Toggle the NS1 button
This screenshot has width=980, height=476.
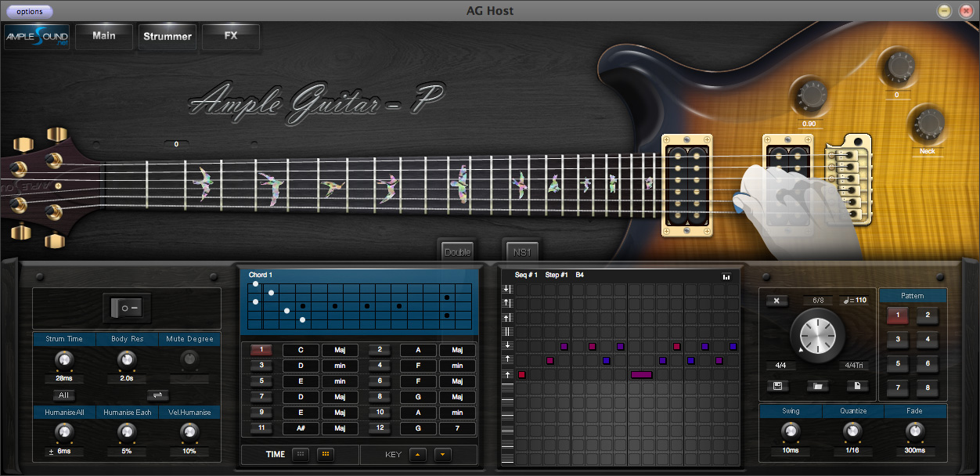coord(521,252)
